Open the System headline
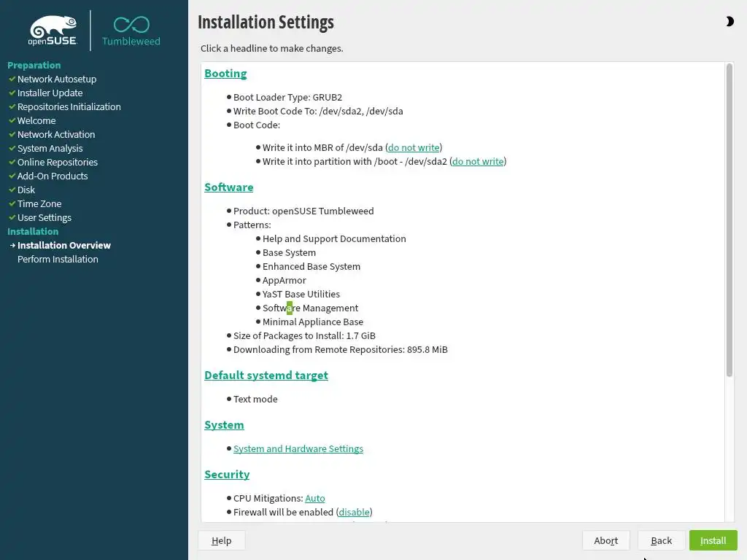Viewport: 747px width, 560px height. 224,425
